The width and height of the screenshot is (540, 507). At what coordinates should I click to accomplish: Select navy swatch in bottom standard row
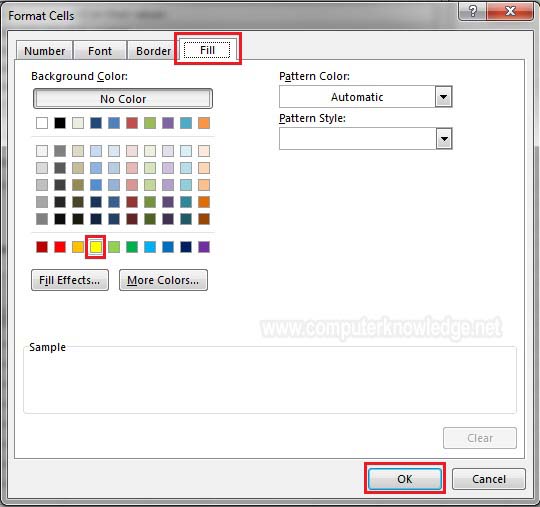(186, 247)
